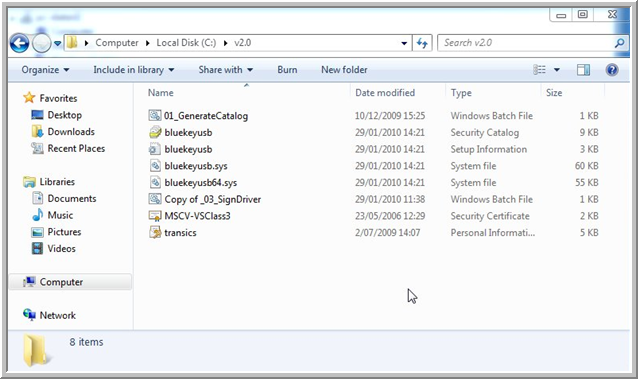Click the New folder button

click(x=344, y=70)
